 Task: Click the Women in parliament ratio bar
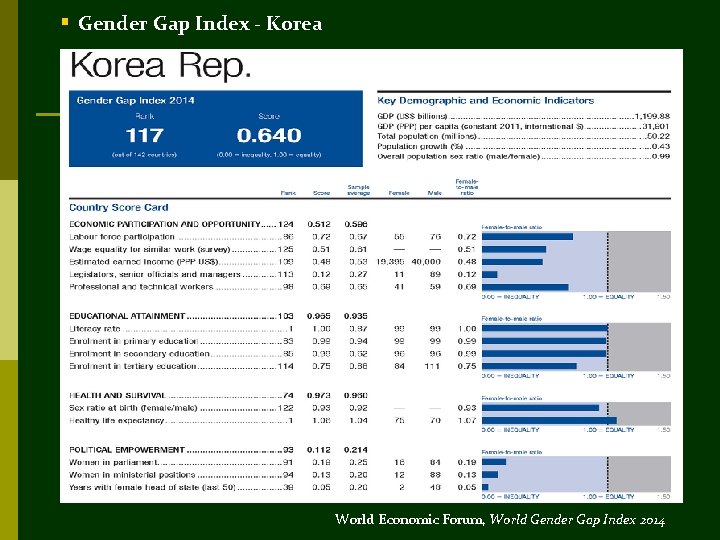(494, 462)
